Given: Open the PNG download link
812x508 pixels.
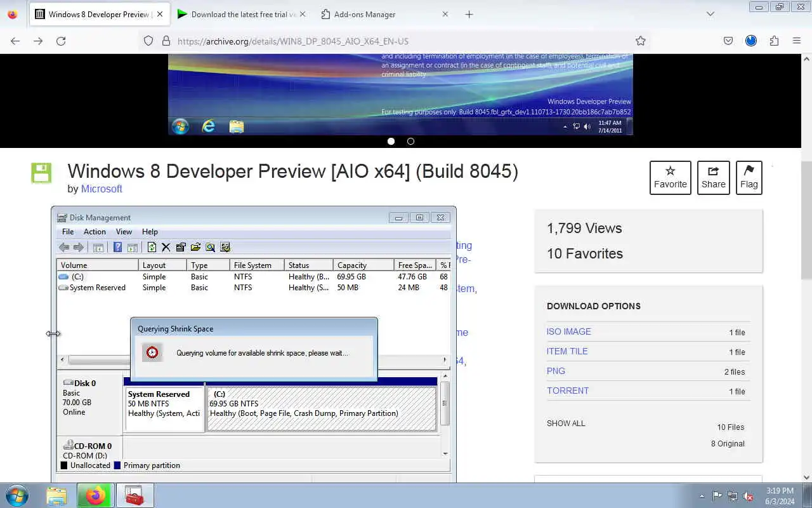Looking at the screenshot, I should 556,371.
